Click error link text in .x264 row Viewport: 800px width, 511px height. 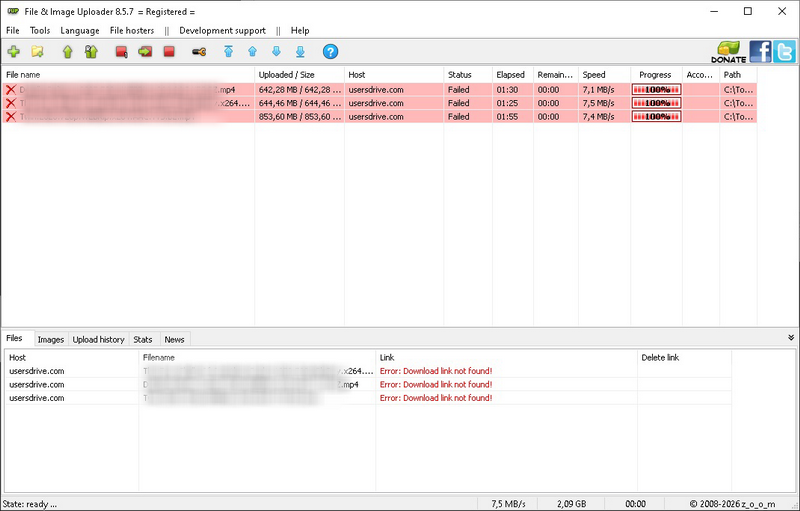point(436,371)
